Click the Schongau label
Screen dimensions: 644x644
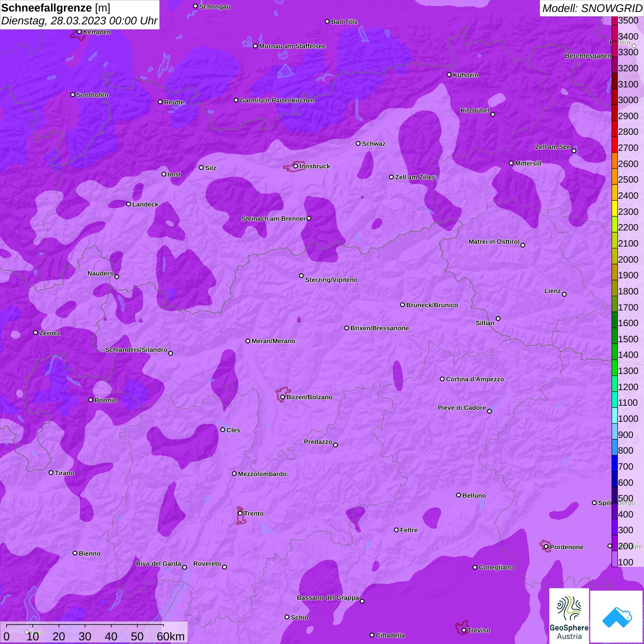(215, 6)
